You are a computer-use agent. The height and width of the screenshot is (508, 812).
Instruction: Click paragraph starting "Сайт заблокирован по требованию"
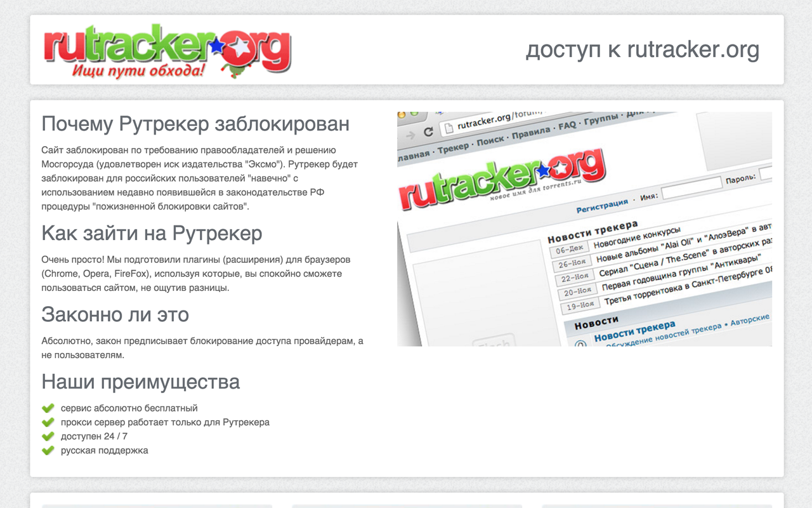[x=200, y=178]
